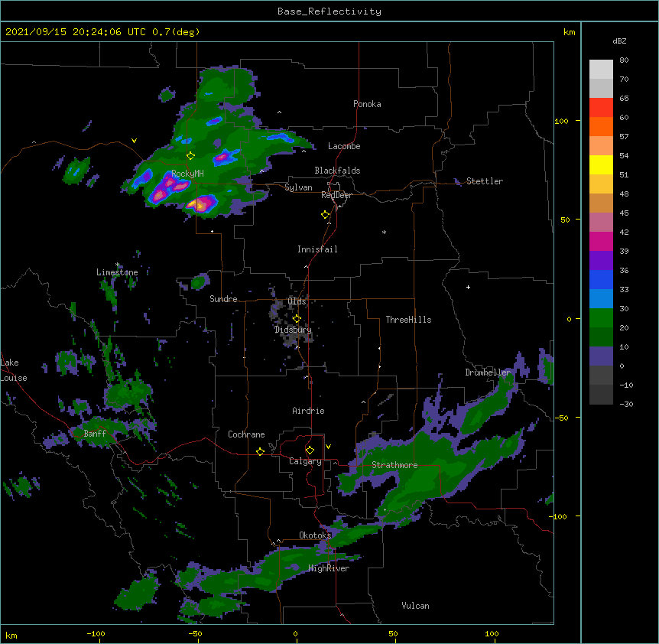659x644 pixels.
Task: Click the yellow diamond marker above RockyMH
Action: click(x=190, y=156)
